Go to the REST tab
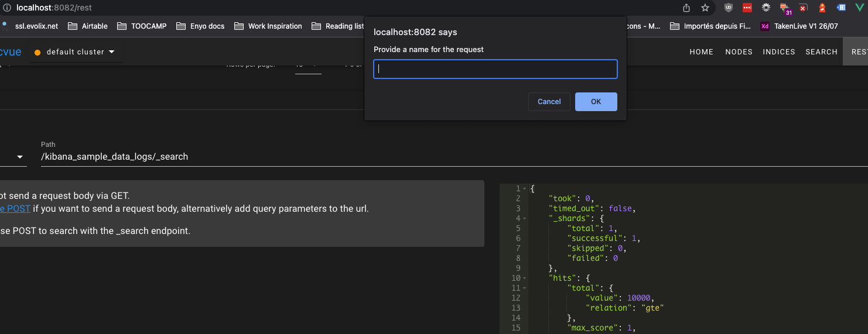868x334 pixels. click(856, 51)
